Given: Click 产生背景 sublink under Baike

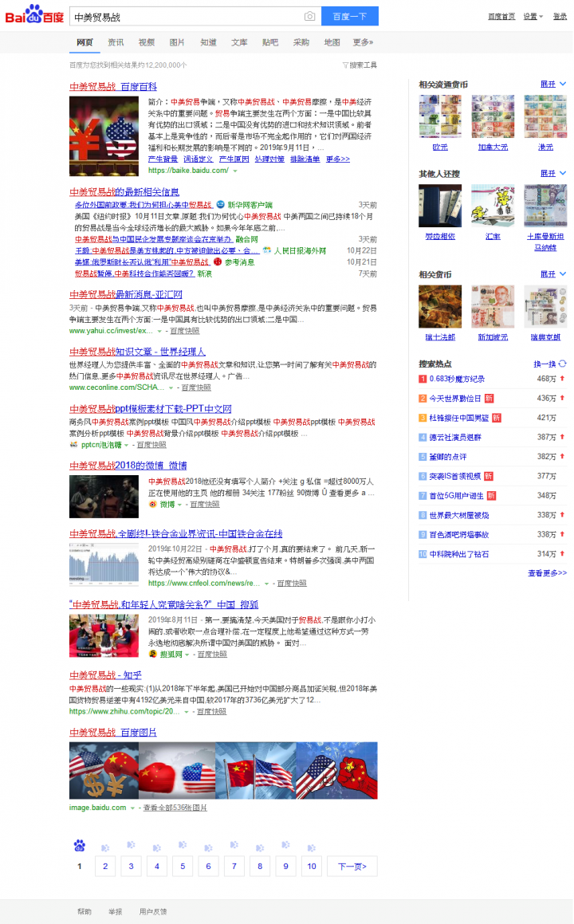Looking at the screenshot, I should click(163, 159).
